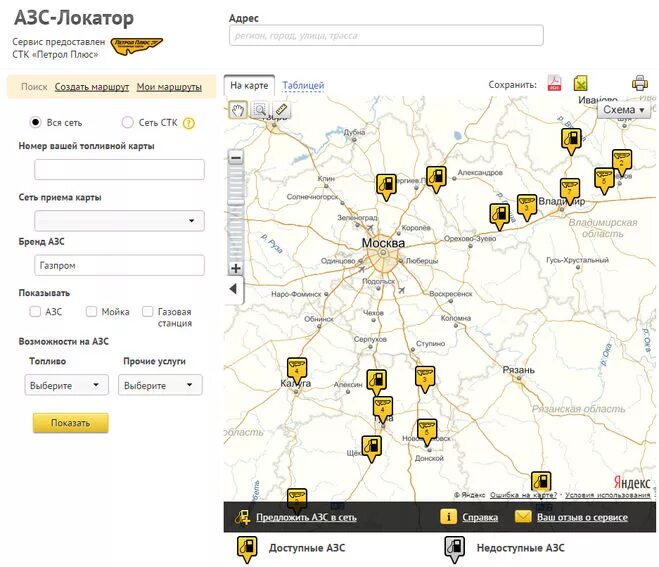Click the info icon beside Справка
Screen dimensions: 659x567
[448, 517]
